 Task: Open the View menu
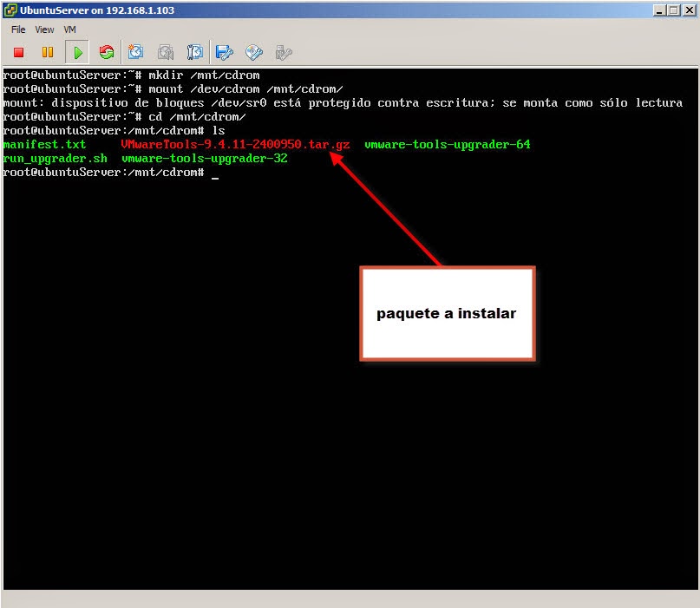pyautogui.click(x=44, y=29)
